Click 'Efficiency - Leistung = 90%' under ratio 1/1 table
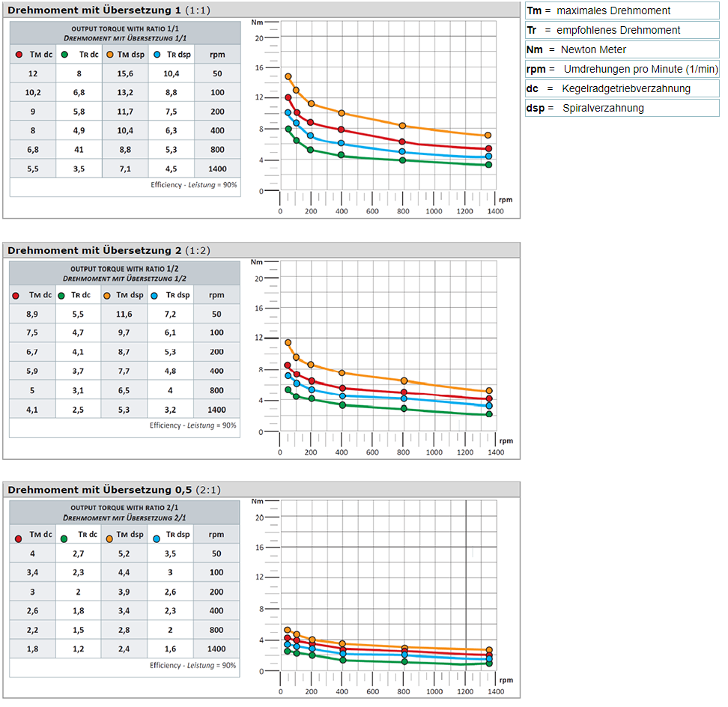Image resolution: width=728 pixels, height=707 pixels. coord(193,185)
